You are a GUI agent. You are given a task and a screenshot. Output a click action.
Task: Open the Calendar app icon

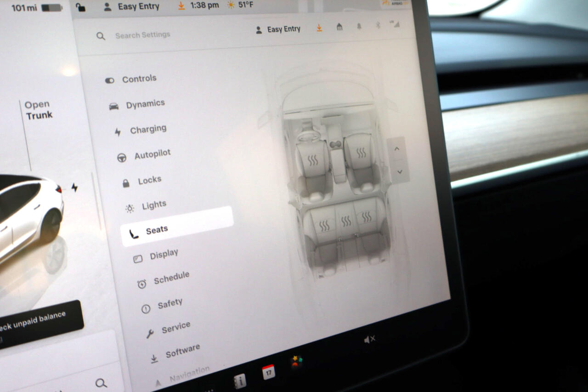(268, 372)
